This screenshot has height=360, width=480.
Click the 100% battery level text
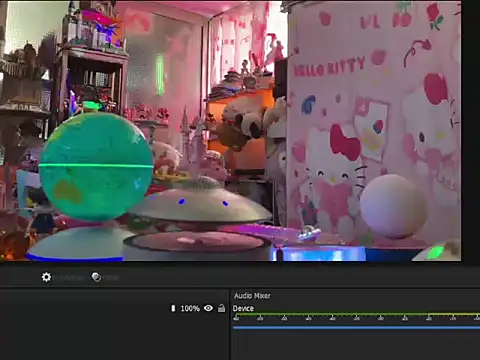(x=190, y=309)
